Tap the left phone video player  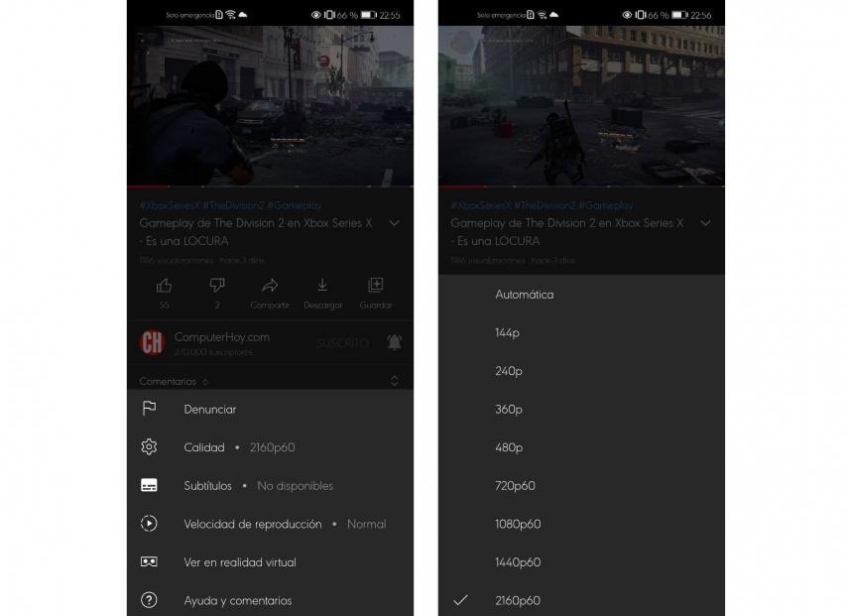click(x=270, y=105)
